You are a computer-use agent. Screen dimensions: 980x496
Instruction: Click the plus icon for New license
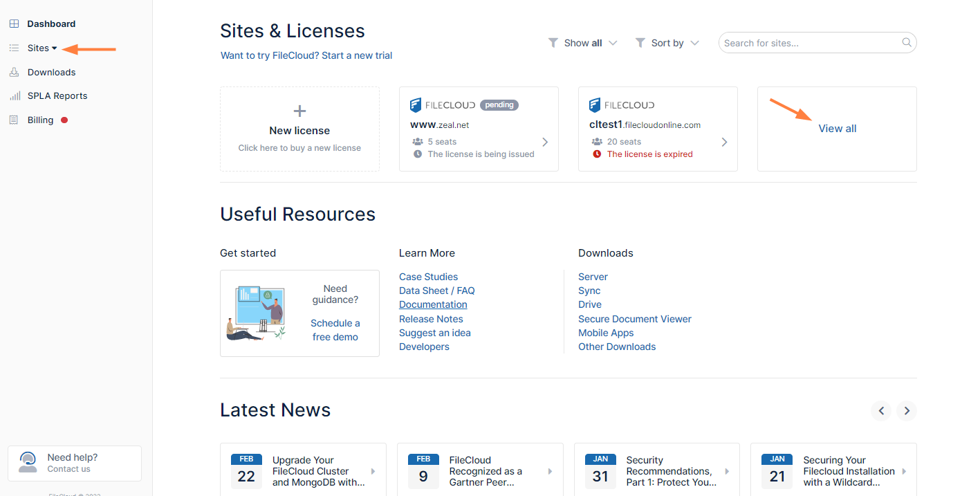pos(299,111)
